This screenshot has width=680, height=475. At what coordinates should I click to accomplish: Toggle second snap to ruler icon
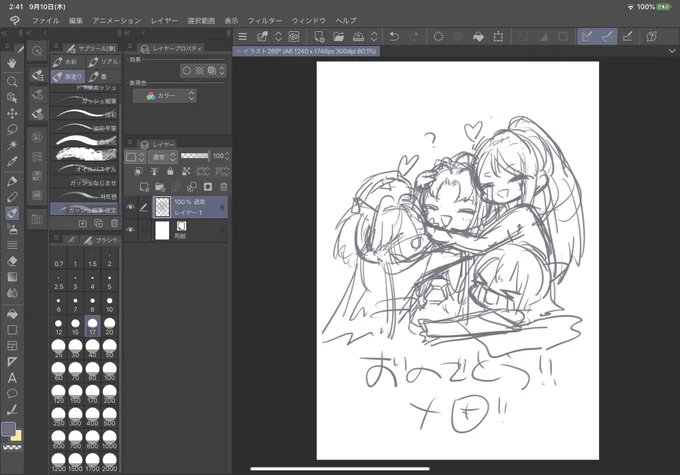pyautogui.click(x=607, y=36)
